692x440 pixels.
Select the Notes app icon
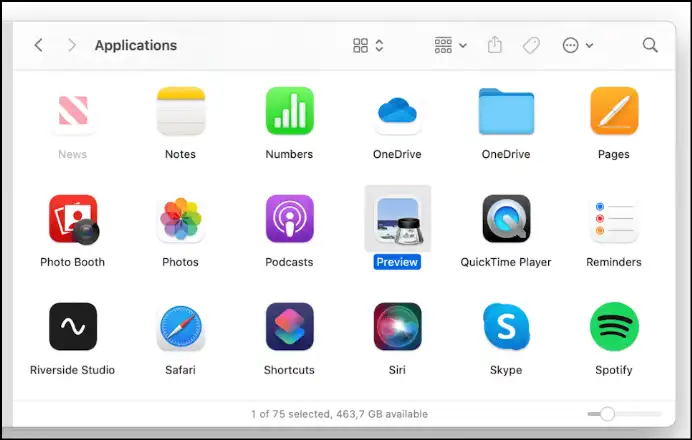point(181,111)
